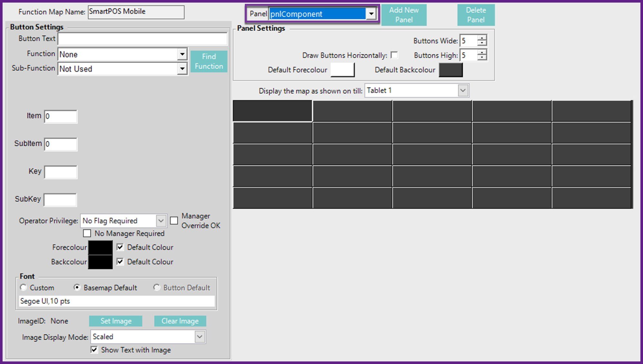Viewport: 643px width, 364px height.
Task: Click the Button Text input field
Action: pos(143,39)
